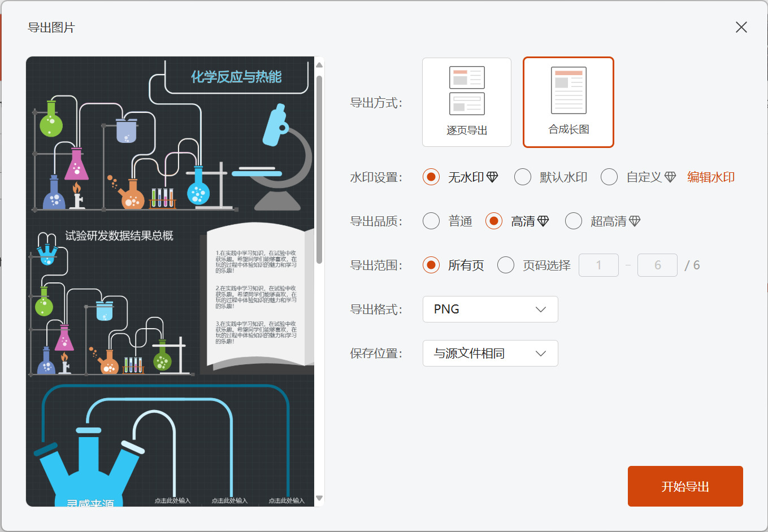Open the 编辑水印 watermark editor link
The image size is (768, 532).
click(x=710, y=176)
